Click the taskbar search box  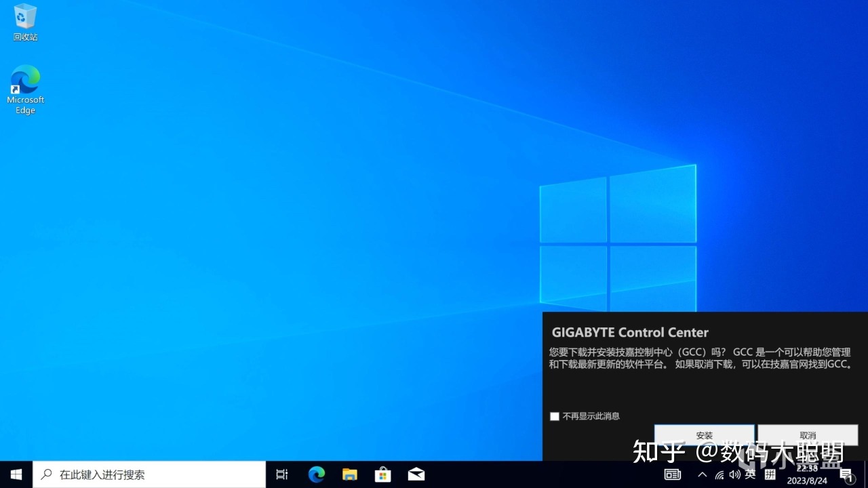point(149,474)
